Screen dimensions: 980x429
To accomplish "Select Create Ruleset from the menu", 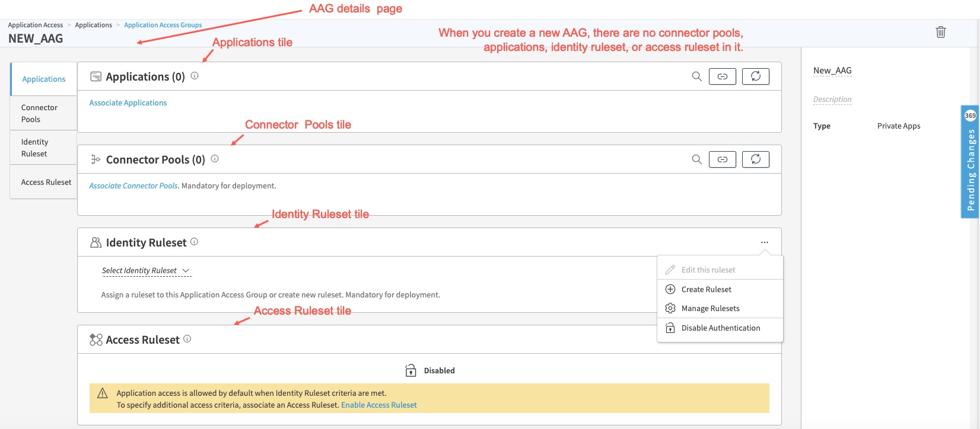I will [706, 289].
